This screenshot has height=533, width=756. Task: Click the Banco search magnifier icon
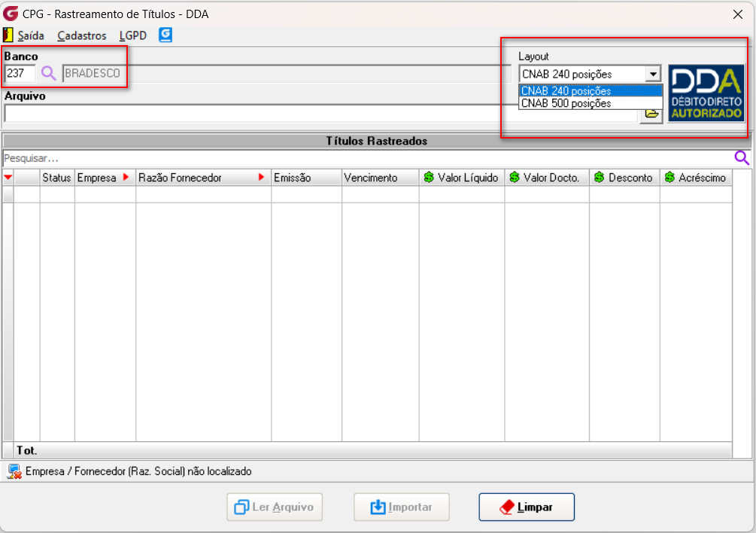[48, 73]
